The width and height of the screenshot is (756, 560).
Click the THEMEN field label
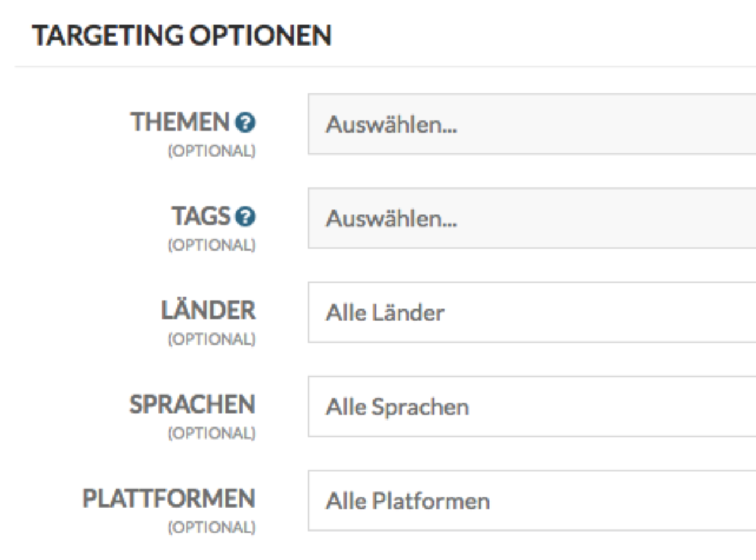coord(180,122)
